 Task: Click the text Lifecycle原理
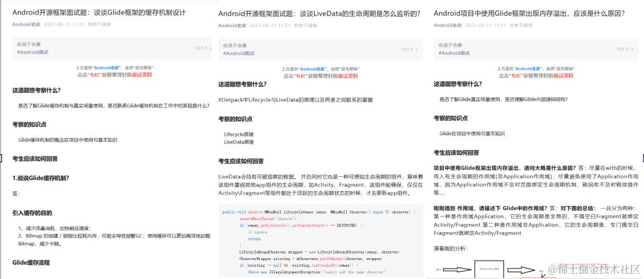(239, 135)
